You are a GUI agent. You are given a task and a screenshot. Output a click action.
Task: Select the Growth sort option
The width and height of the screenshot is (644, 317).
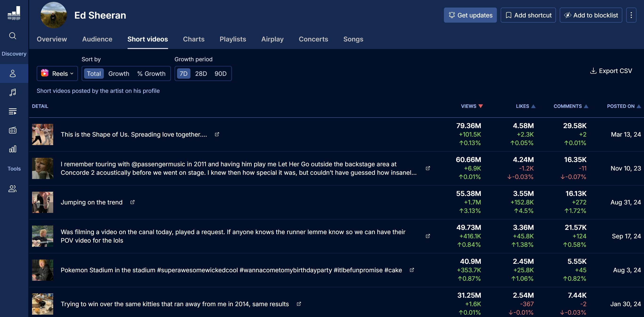[119, 73]
